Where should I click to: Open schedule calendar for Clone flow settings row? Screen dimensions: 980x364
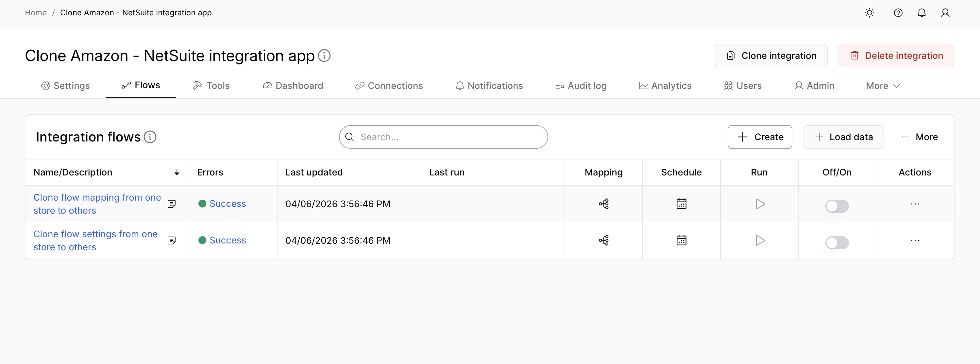pyautogui.click(x=681, y=240)
